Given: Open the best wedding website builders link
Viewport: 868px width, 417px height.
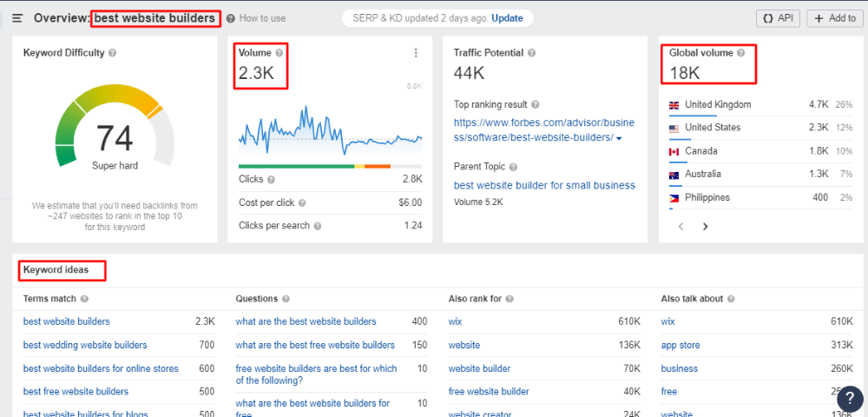Looking at the screenshot, I should (85, 345).
